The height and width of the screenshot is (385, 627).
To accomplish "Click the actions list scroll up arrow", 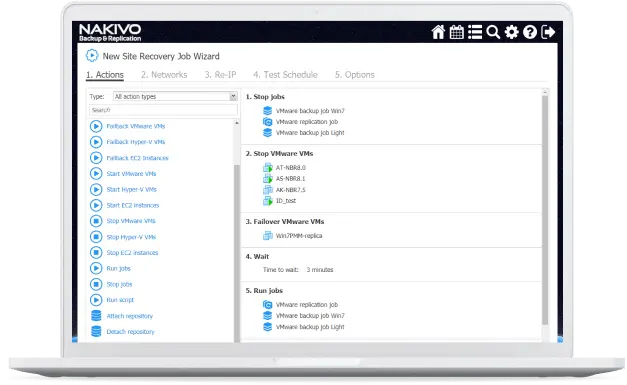I will click(237, 123).
